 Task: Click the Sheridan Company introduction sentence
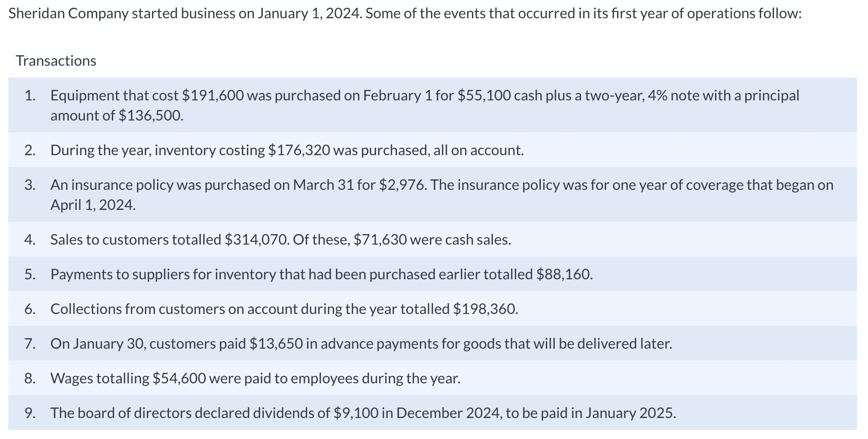[x=405, y=14]
